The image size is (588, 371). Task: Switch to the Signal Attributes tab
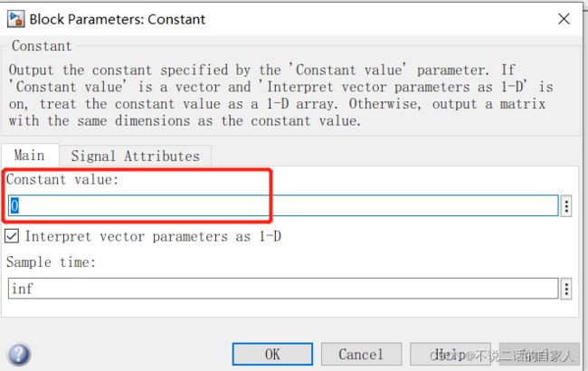pos(136,156)
